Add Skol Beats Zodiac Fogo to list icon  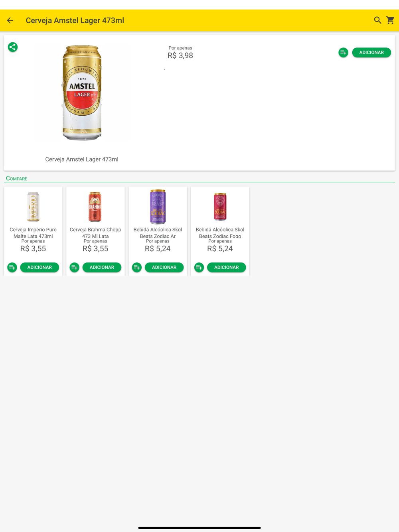pyautogui.click(x=199, y=267)
